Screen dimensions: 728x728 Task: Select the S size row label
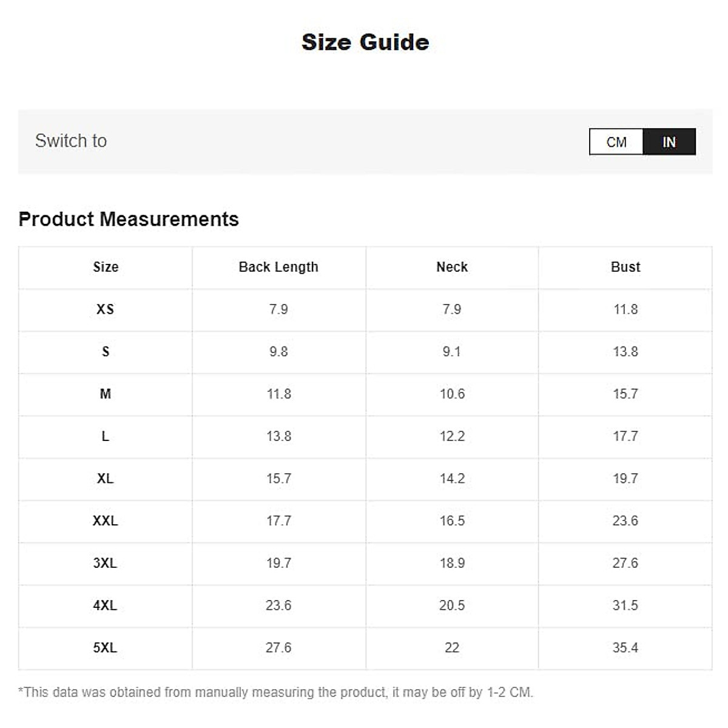click(106, 352)
